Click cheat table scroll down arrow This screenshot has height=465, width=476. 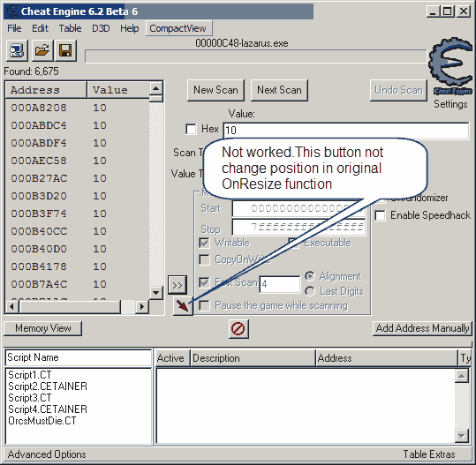462,436
